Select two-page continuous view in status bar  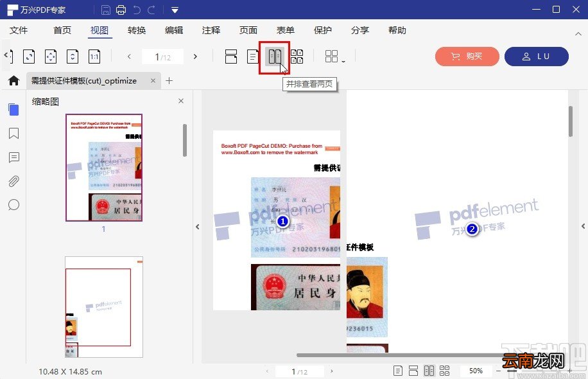[444, 371]
